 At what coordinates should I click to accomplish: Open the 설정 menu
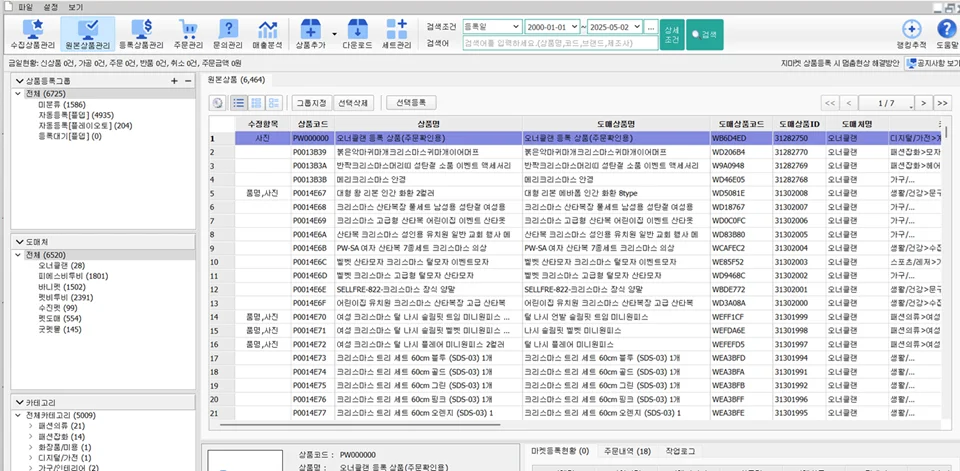pos(51,6)
